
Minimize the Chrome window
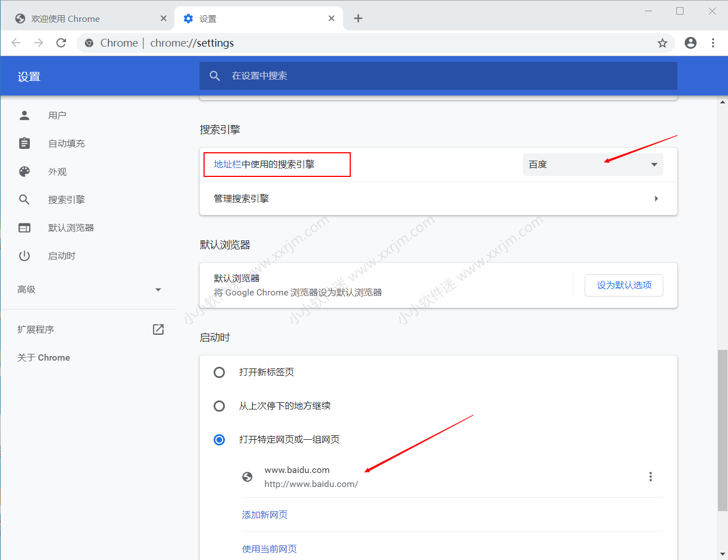click(x=648, y=11)
